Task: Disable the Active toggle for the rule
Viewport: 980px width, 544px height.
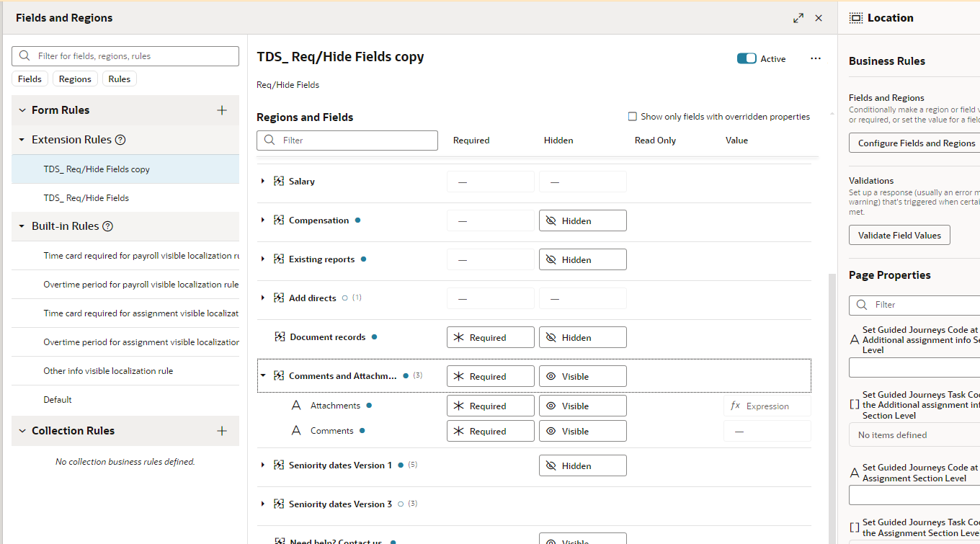Action: click(x=747, y=58)
